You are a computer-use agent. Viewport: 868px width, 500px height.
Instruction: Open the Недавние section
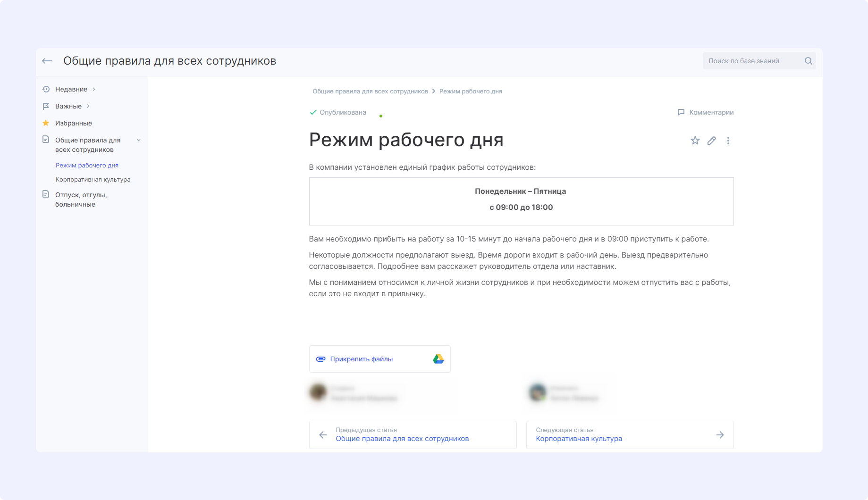point(71,89)
